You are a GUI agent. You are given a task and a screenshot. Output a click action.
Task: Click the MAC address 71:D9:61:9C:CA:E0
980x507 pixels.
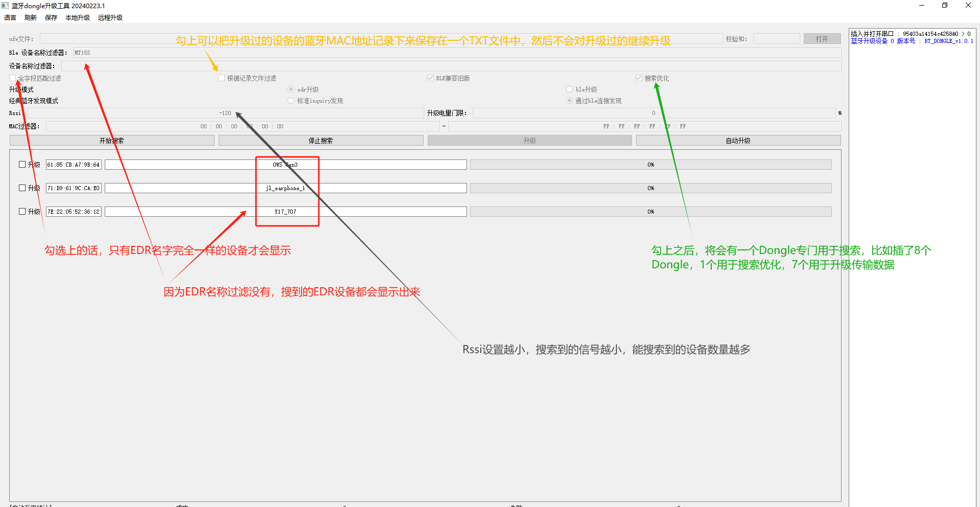click(x=74, y=188)
